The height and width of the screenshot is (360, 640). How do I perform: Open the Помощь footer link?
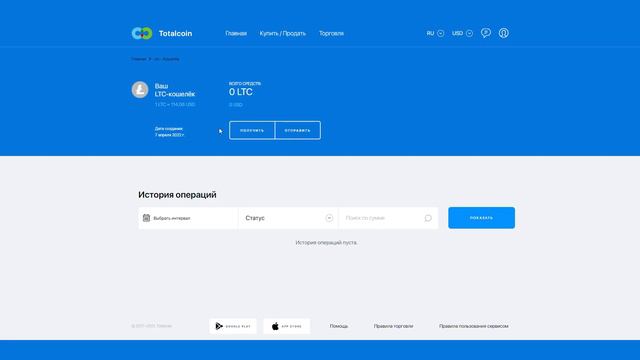[339, 326]
